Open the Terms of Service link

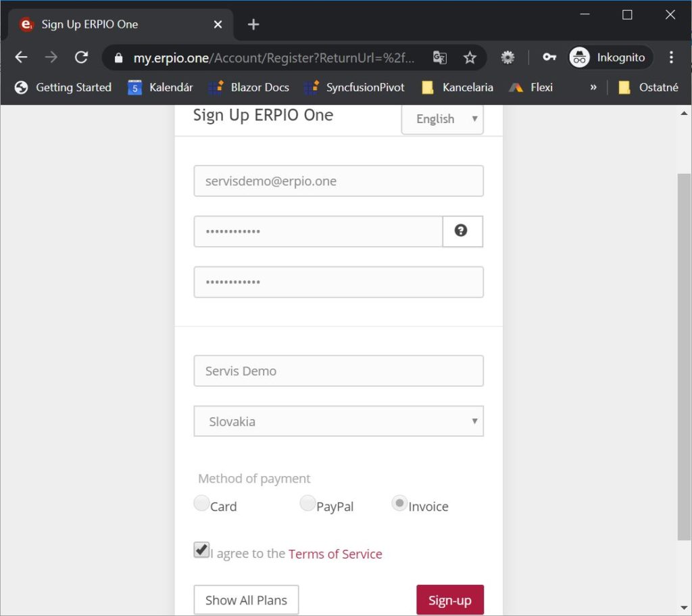point(335,554)
